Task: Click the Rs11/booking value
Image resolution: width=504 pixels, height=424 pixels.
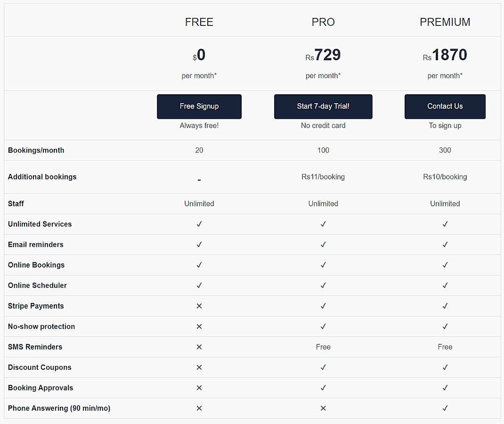Action: point(323,177)
